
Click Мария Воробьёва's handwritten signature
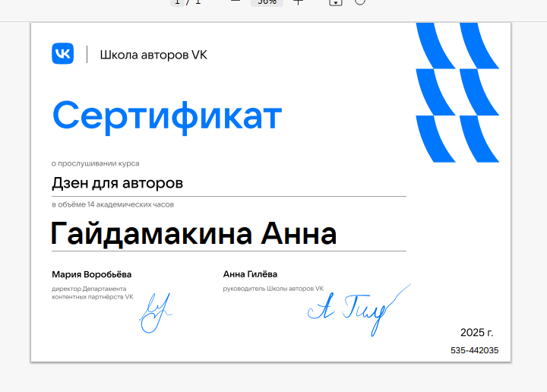pos(156,313)
